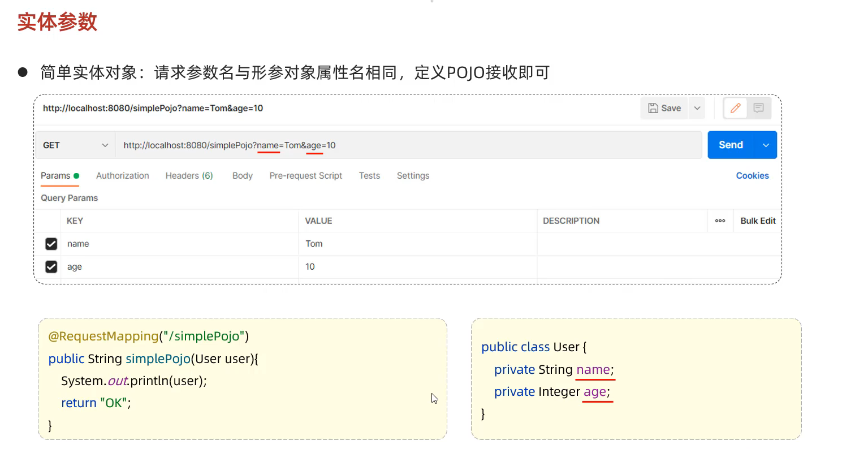The image size is (868, 449).
Task: Click the pencil edit icon
Action: [x=736, y=108]
